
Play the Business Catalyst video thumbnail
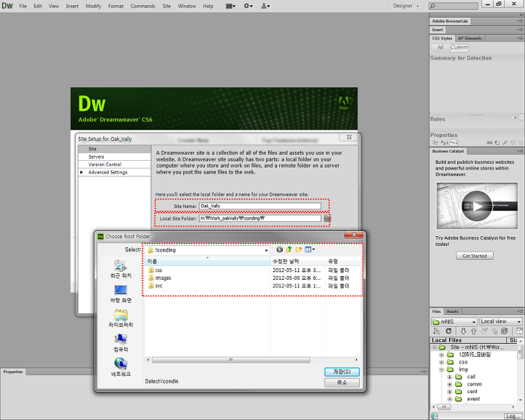477,206
